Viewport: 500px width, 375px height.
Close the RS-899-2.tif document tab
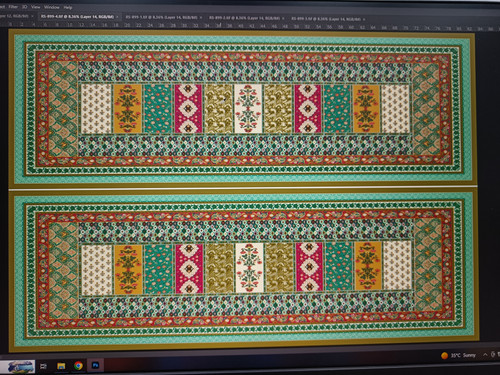283,18
